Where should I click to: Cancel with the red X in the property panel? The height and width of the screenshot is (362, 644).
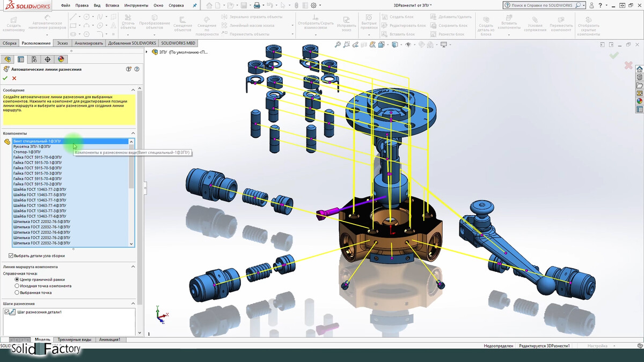coord(14,78)
